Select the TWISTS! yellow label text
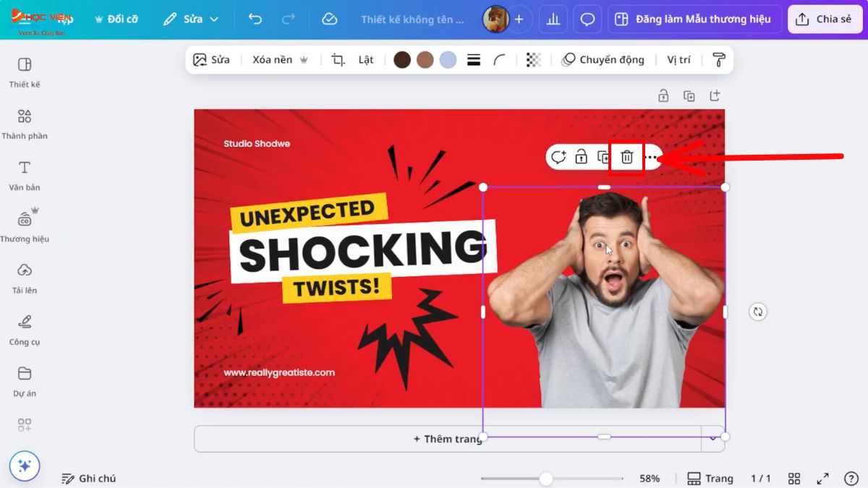 [336, 287]
